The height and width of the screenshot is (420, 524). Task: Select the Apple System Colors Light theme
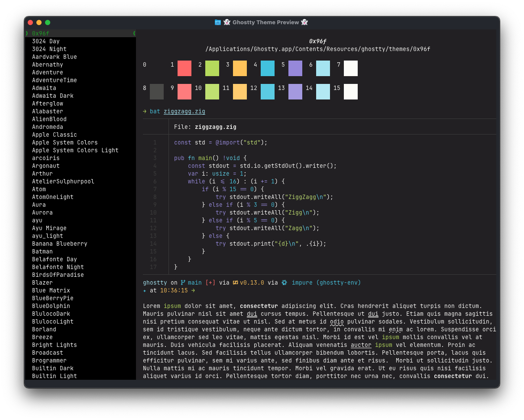pyautogui.click(x=75, y=151)
